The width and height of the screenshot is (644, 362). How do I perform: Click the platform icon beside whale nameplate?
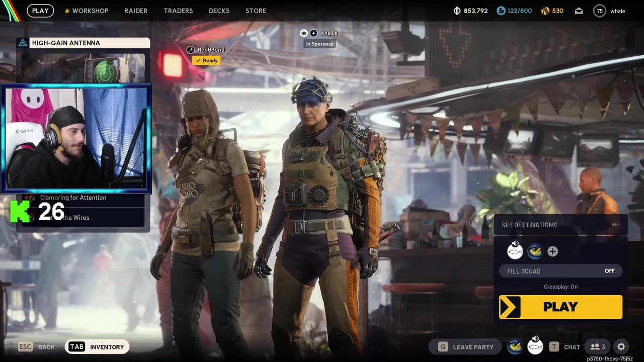coord(313,33)
